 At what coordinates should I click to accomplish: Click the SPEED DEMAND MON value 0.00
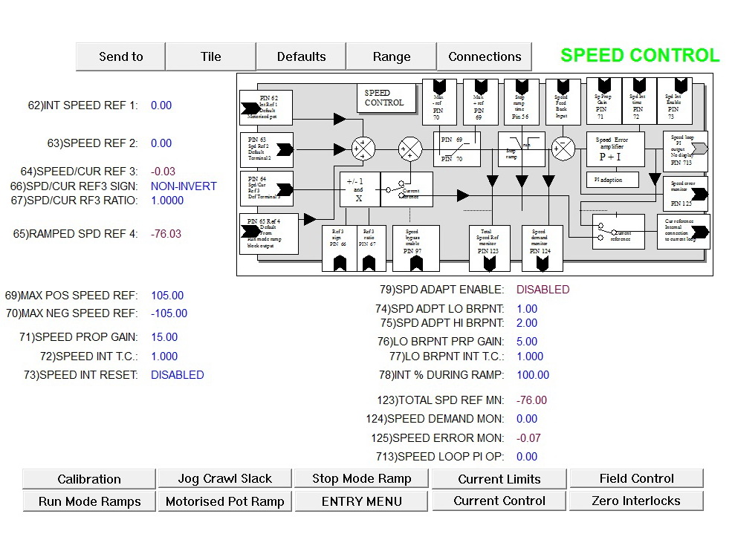click(527, 419)
